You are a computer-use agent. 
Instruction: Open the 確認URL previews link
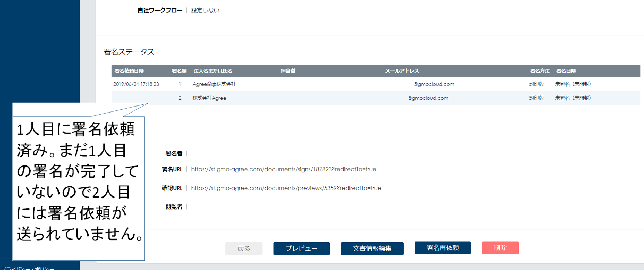click(286, 188)
